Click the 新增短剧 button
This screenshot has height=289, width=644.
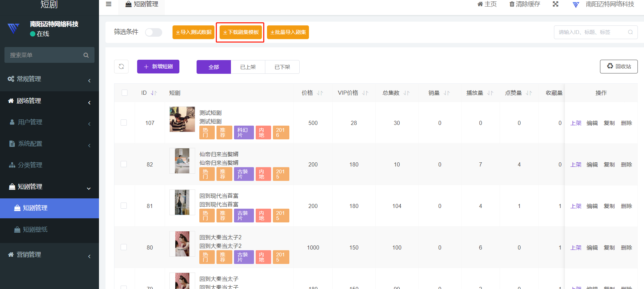(x=158, y=67)
